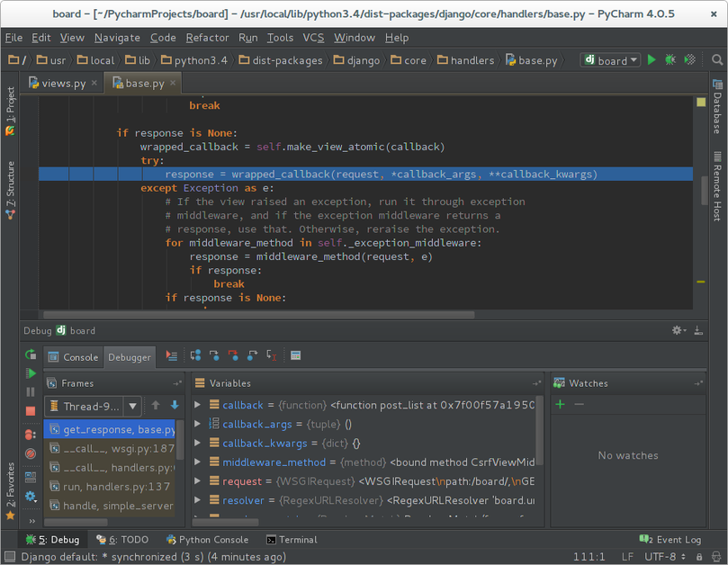The image size is (728, 565).
Task: Rerun the debug session icon
Action: point(31,354)
